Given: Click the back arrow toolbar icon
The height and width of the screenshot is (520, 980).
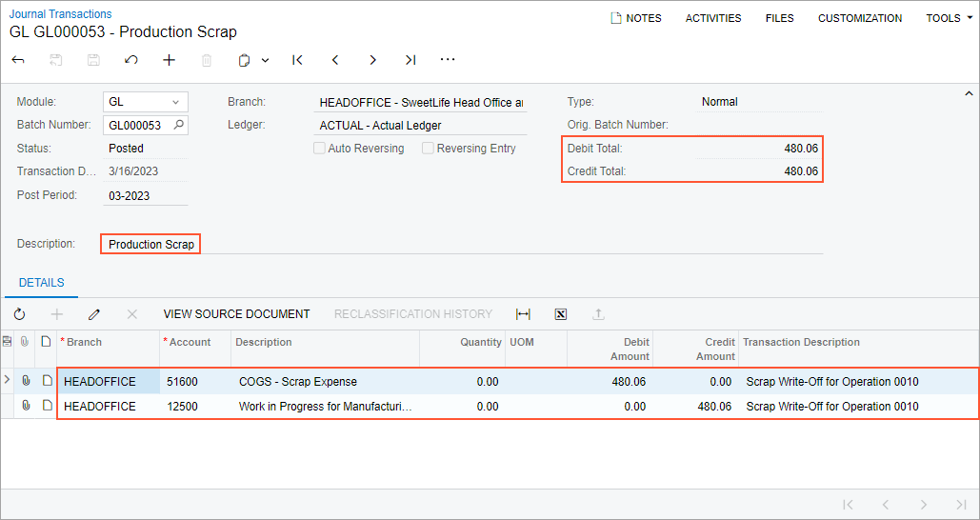Looking at the screenshot, I should pyautogui.click(x=18, y=60).
